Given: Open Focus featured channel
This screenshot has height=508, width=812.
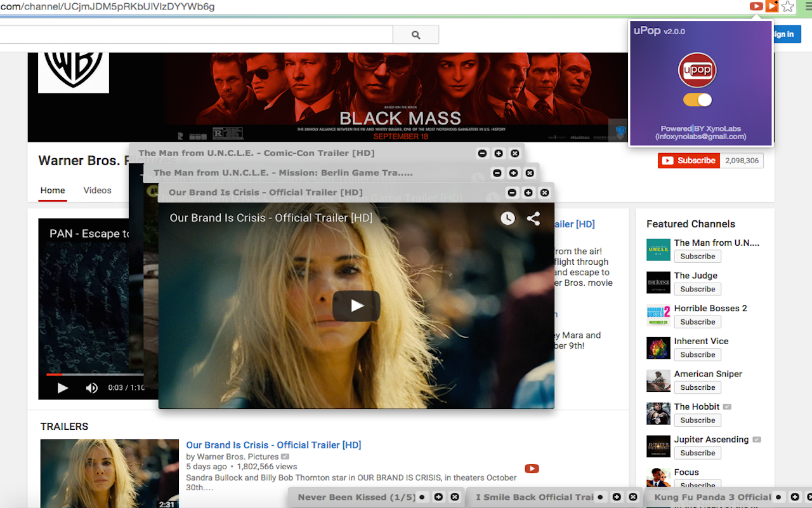Looking at the screenshot, I should click(686, 472).
